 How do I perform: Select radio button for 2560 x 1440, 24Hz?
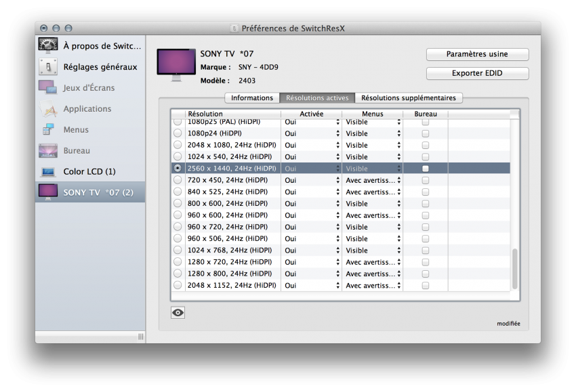coord(178,168)
